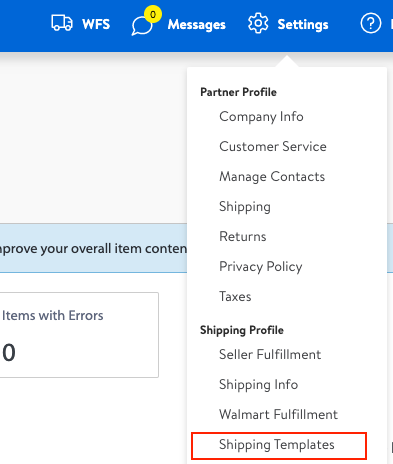The image size is (393, 464).
Task: Click the Partner Profile section heading
Action: tap(238, 92)
